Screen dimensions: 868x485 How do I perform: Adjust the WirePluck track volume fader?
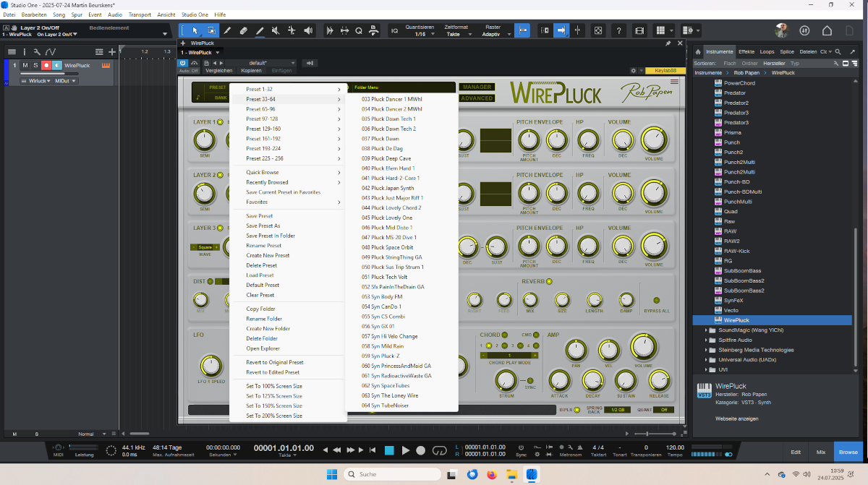click(x=50, y=73)
